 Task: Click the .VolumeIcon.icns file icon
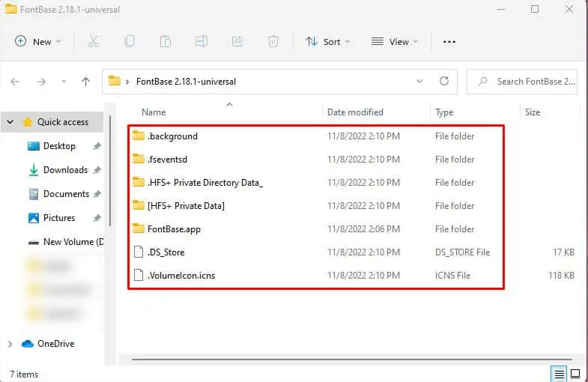[139, 275]
